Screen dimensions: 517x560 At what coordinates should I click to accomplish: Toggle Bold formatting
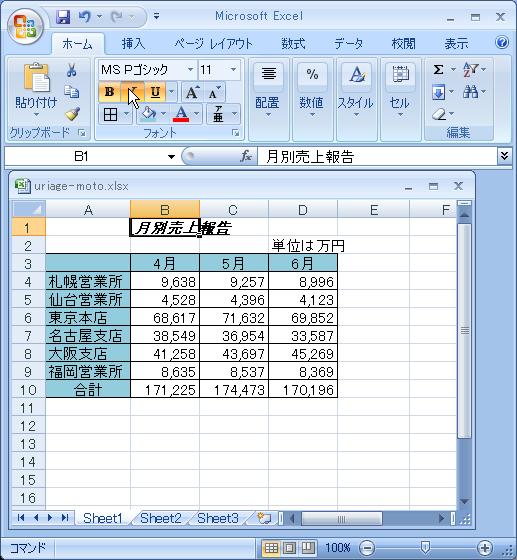point(110,92)
